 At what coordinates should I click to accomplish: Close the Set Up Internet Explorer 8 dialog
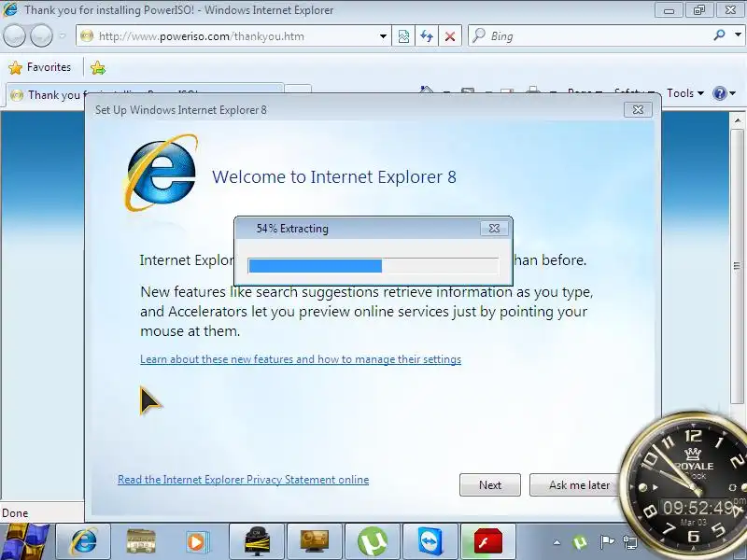click(x=638, y=110)
